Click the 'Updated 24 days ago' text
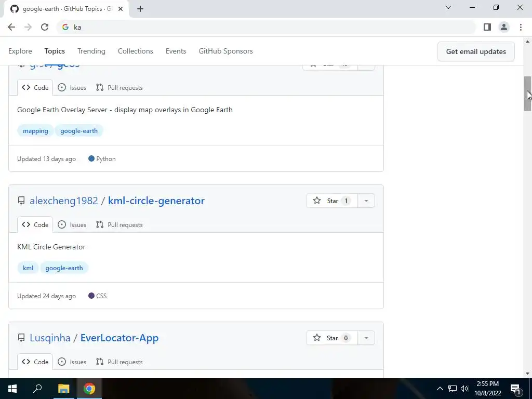 coord(46,296)
